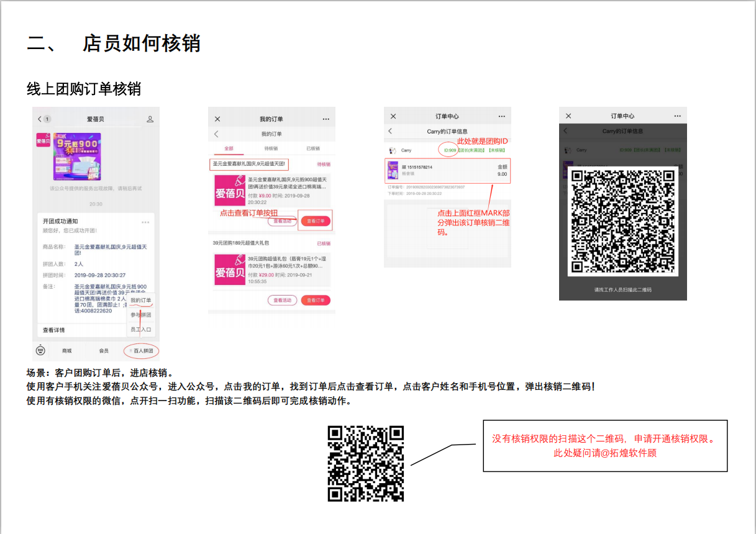The width and height of the screenshot is (756, 534).
Task: Click the 圣元金爱嘉献礼国庆 order title
Action: click(x=249, y=165)
